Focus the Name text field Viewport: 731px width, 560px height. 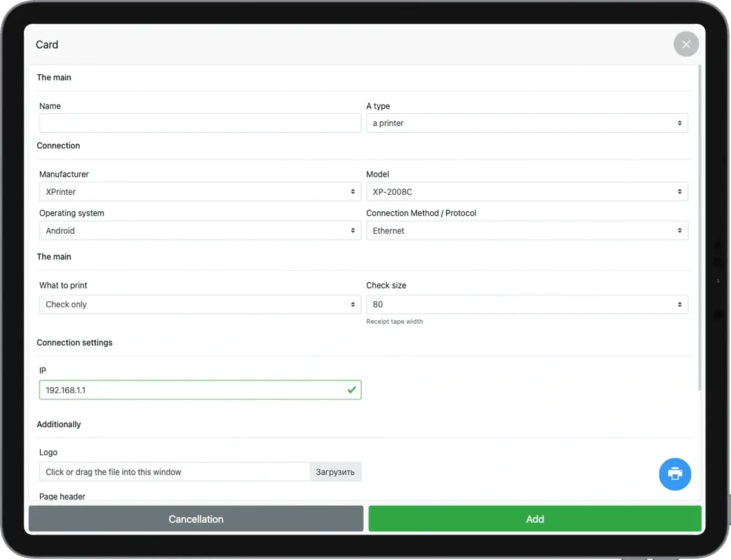click(x=200, y=123)
